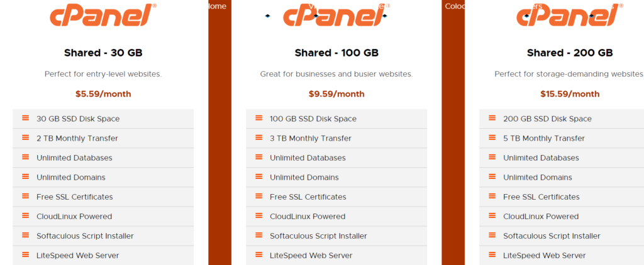Click list icon beside Free SSL Certificates in 100 GB plan
Viewport: 644px width, 265px height.
tap(258, 196)
